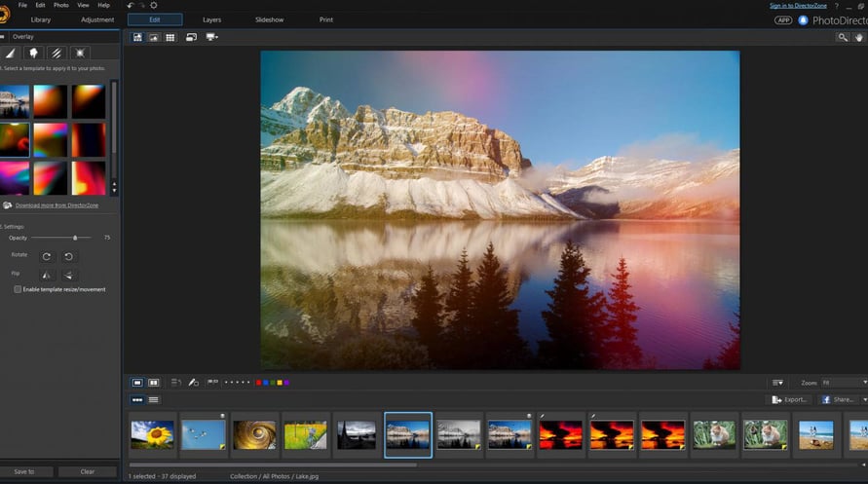Flip the overlay template vertically
Screen dimensions: 868x484
(x=68, y=275)
